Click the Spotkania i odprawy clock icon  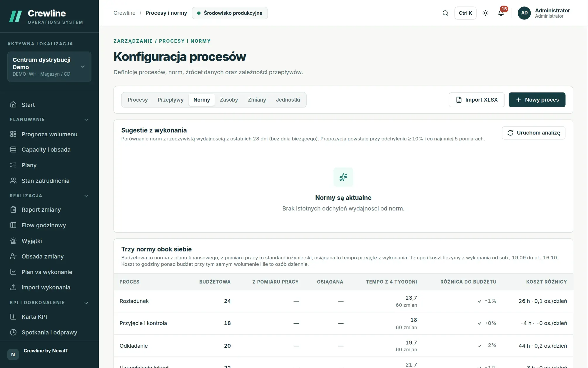click(13, 332)
